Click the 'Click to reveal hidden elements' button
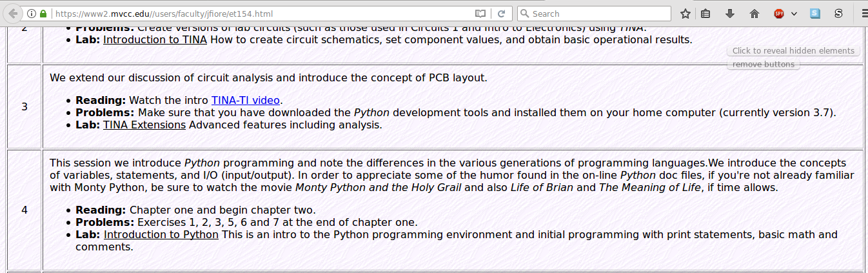Screen dimensions: 868x273 [793, 51]
